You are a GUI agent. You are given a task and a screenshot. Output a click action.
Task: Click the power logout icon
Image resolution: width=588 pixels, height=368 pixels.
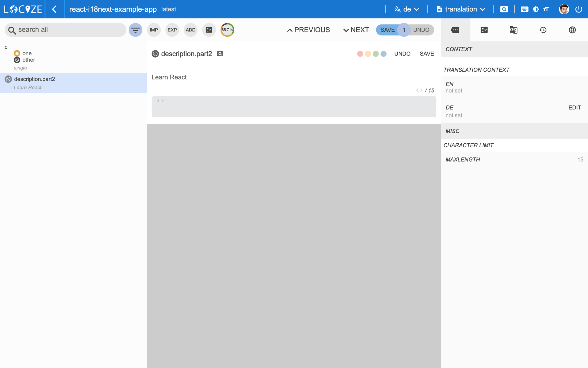(x=579, y=9)
